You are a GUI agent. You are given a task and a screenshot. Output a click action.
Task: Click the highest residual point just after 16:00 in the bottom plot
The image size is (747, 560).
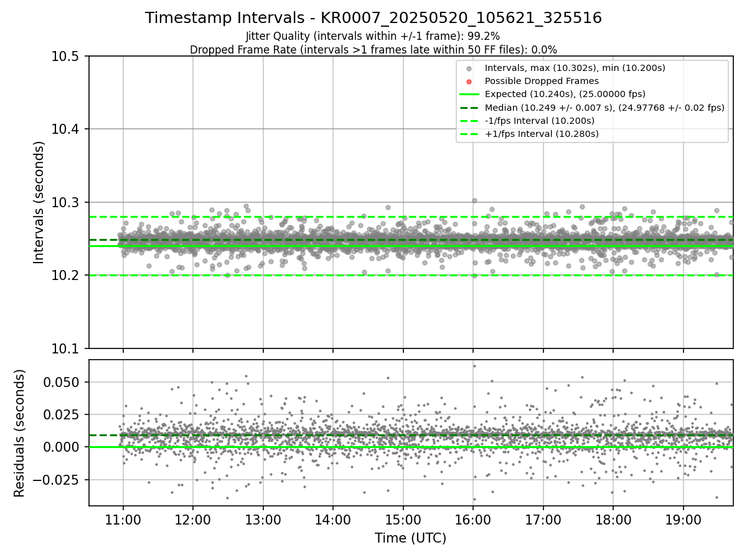coord(474,366)
